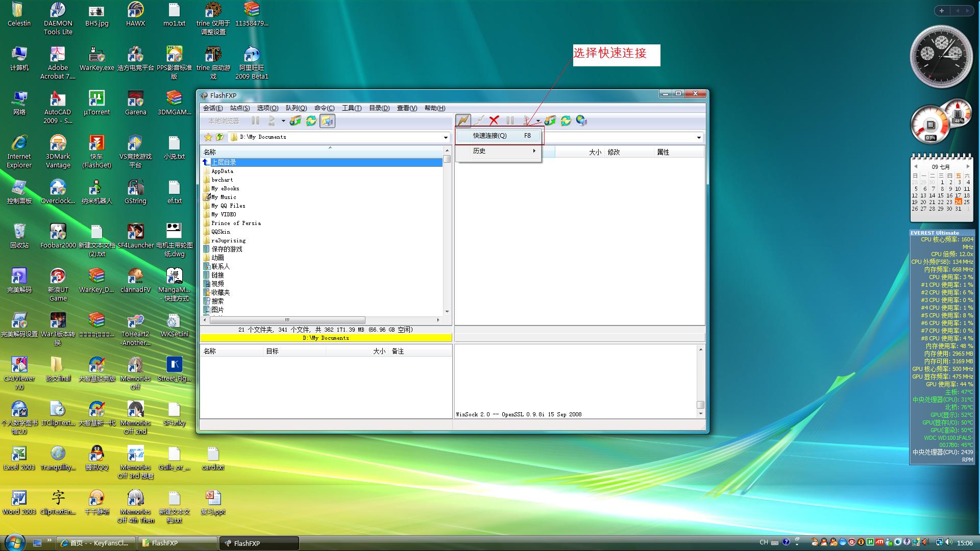Click the log panel scrollbar down arrow
980x551 pixels.
pos(700,413)
